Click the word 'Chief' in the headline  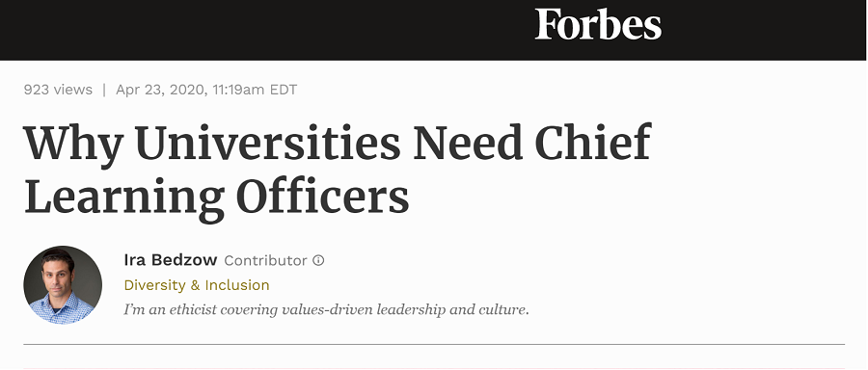tap(593, 143)
